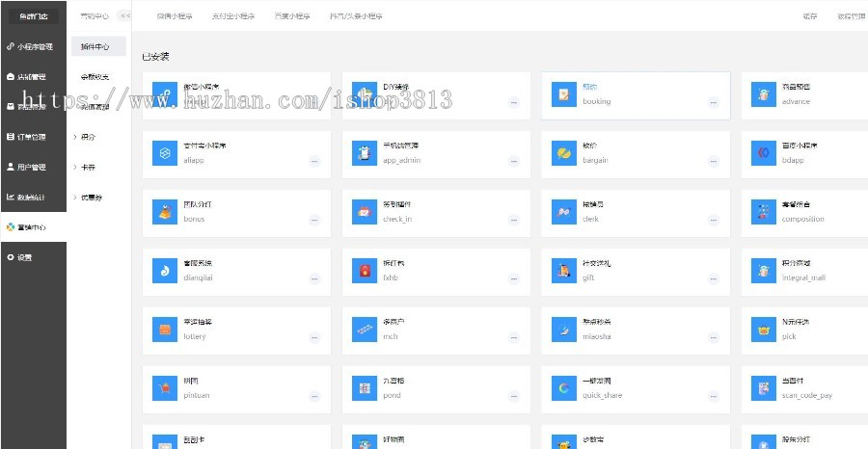868x449 pixels.
Task: Open the lottery plugin icon
Action: tap(167, 330)
